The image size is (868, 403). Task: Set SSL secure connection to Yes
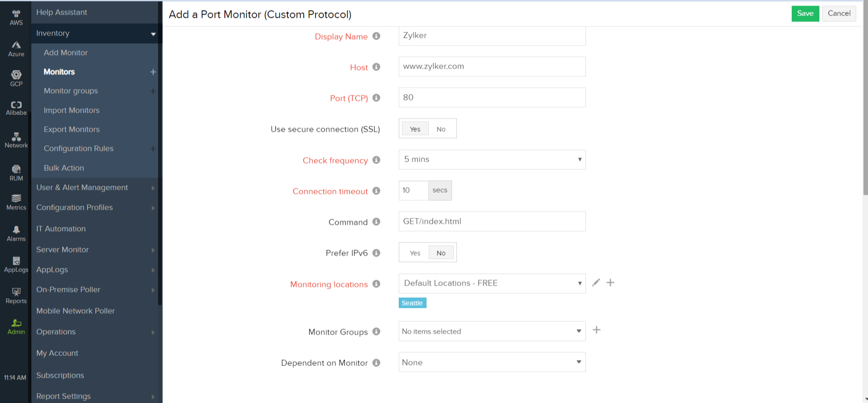point(415,129)
